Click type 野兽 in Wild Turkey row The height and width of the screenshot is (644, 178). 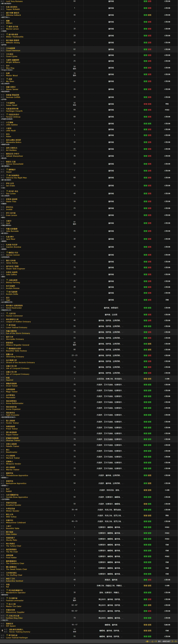(x=167, y=516)
